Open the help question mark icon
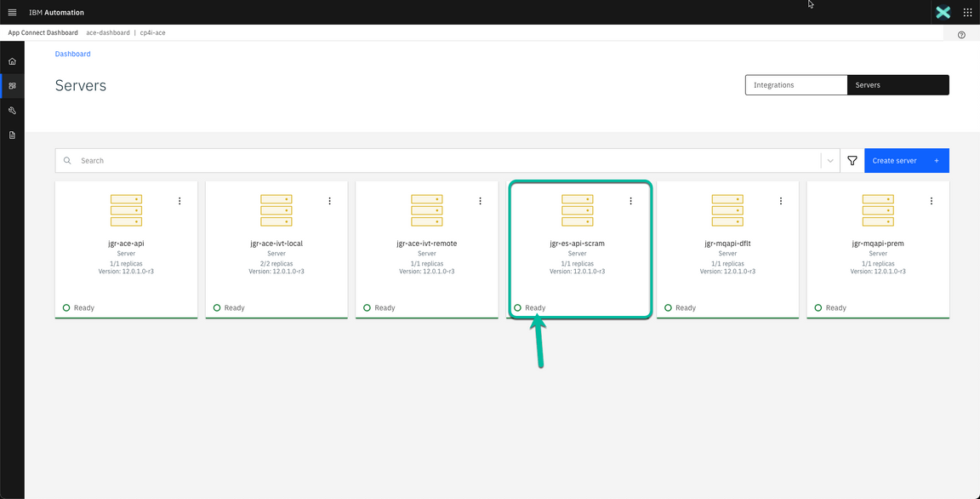The width and height of the screenshot is (980, 499). 961,33
